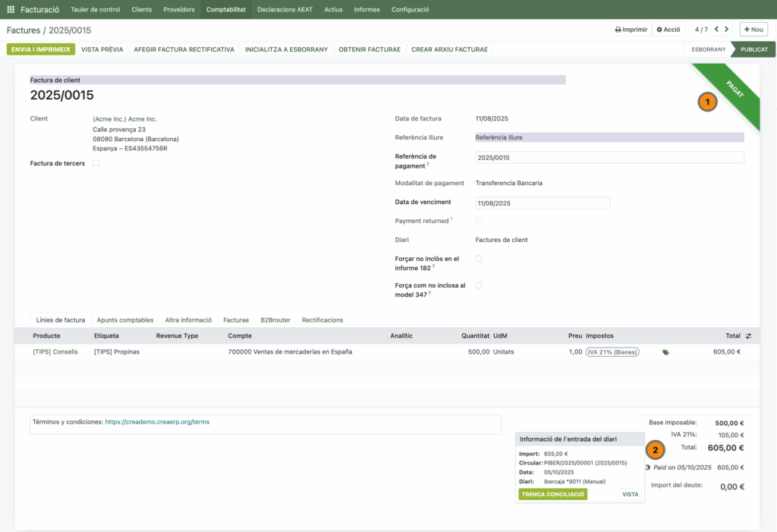Click the column settings adjust icon
This screenshot has width=777, height=532.
point(748,335)
